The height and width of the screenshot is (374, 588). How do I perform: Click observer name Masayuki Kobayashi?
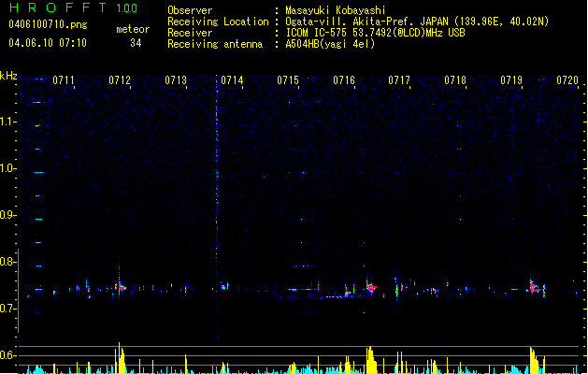[x=335, y=10]
